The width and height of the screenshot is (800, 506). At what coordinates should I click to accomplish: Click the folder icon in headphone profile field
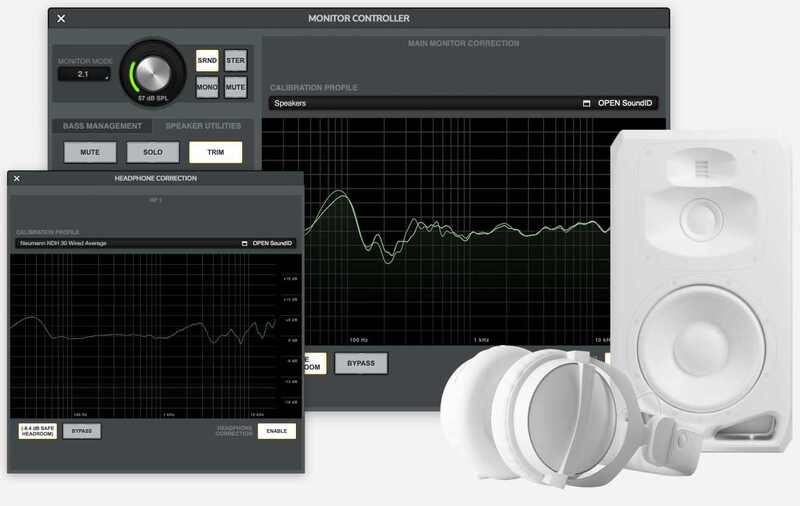tap(244, 243)
